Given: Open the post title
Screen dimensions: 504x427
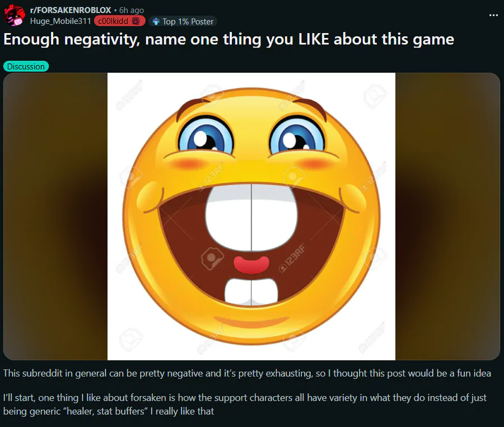Looking at the screenshot, I should pyautogui.click(x=228, y=40).
